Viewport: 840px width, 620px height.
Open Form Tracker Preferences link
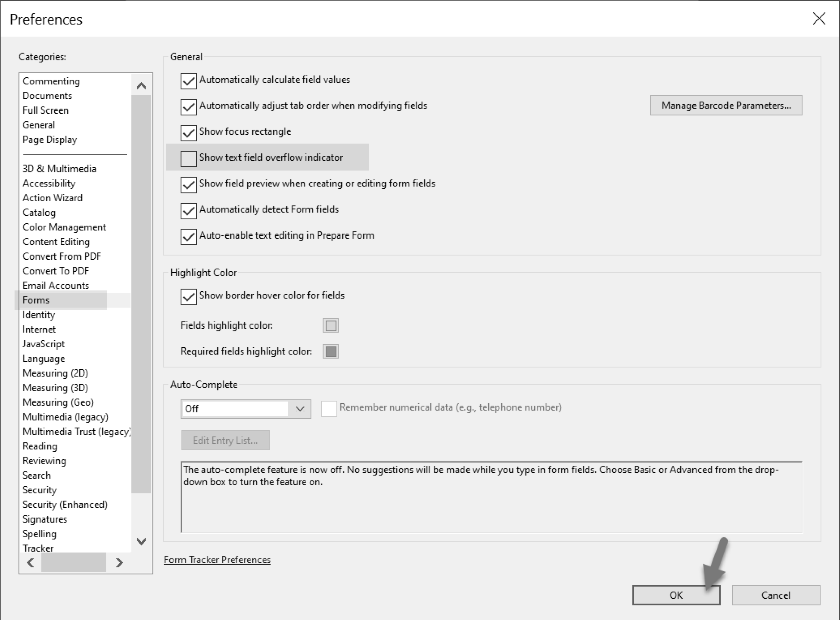point(217,560)
